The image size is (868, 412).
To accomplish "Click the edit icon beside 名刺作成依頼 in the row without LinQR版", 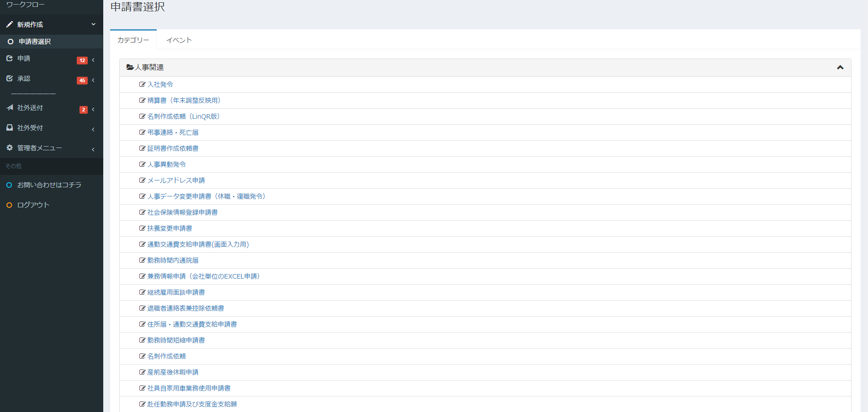I will pos(142,356).
